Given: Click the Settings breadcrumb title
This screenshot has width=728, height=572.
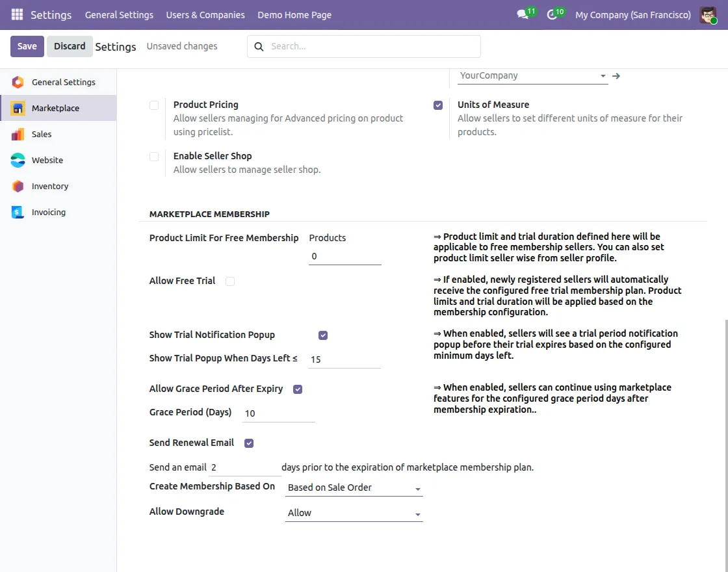Looking at the screenshot, I should pyautogui.click(x=116, y=47).
